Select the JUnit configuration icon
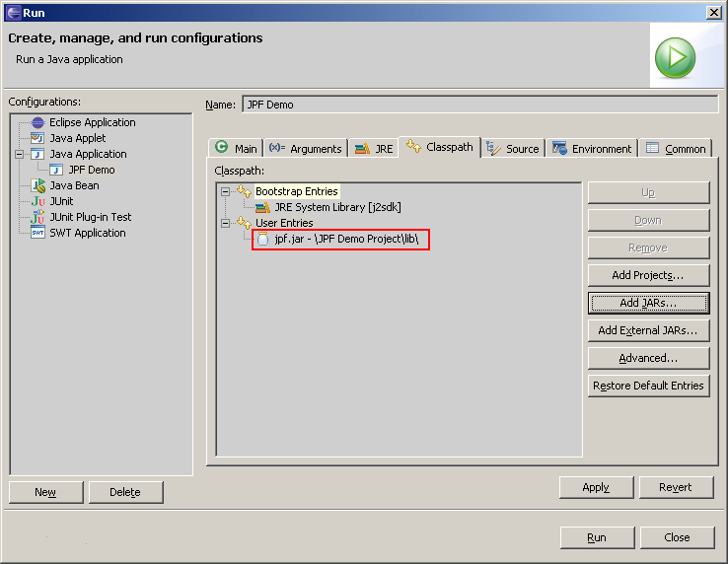The height and width of the screenshot is (564, 728). coord(37,201)
